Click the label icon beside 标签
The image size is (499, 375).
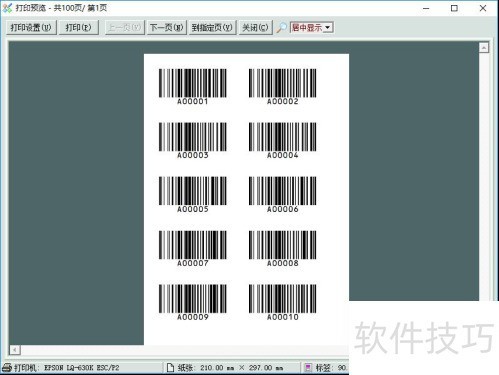308,368
